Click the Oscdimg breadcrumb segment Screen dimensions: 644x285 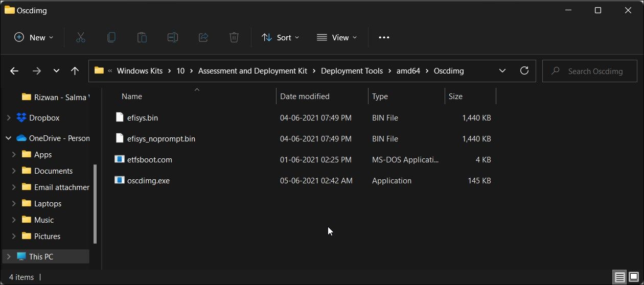click(448, 71)
